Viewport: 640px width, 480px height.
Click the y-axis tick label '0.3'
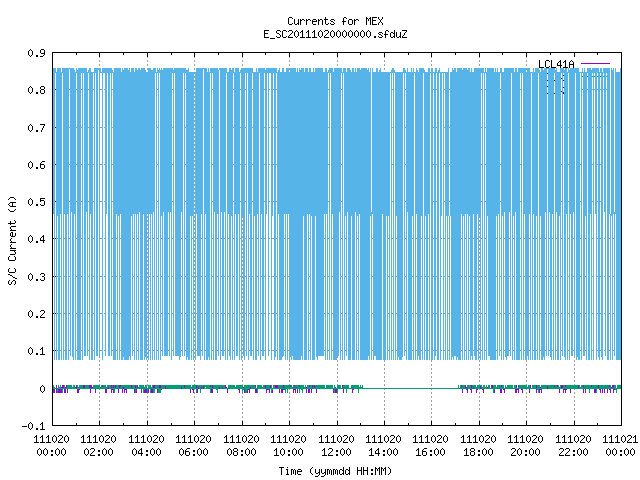[36, 277]
